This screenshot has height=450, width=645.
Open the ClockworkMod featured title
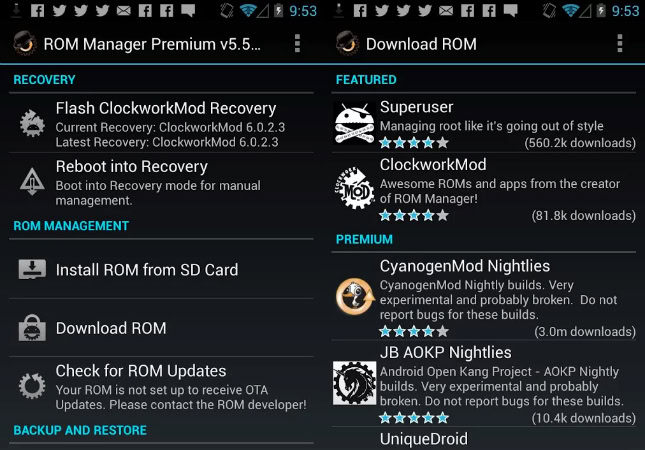pyautogui.click(x=433, y=165)
